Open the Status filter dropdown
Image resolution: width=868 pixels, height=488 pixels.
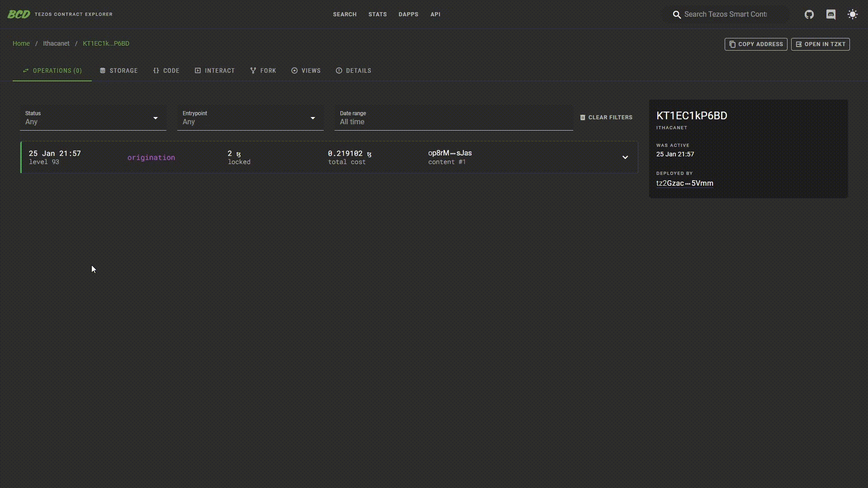[x=93, y=118]
